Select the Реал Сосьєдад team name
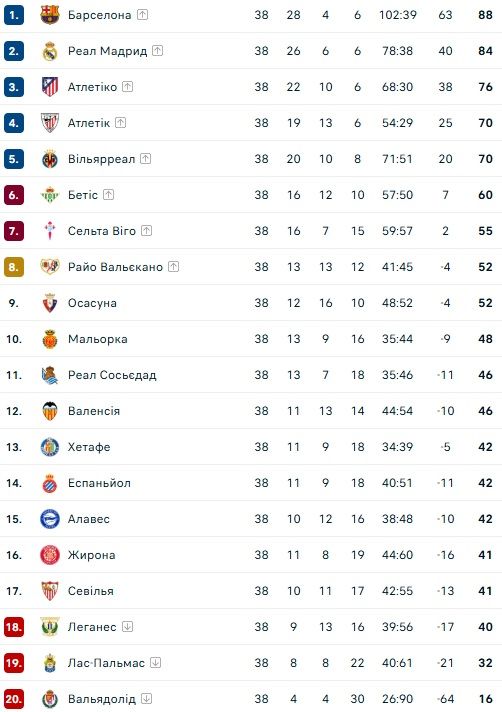The image size is (502, 712). point(112,375)
